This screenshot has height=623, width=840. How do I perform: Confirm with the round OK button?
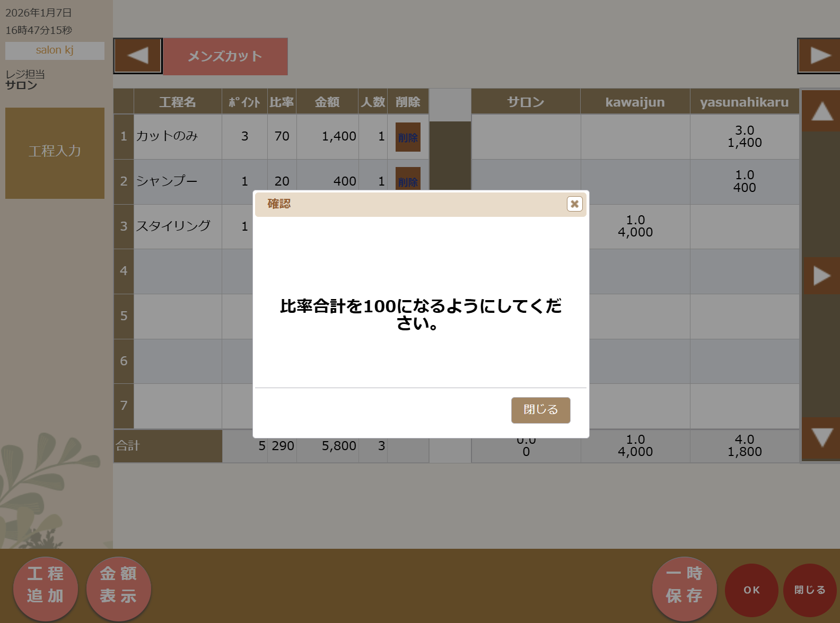click(x=751, y=590)
